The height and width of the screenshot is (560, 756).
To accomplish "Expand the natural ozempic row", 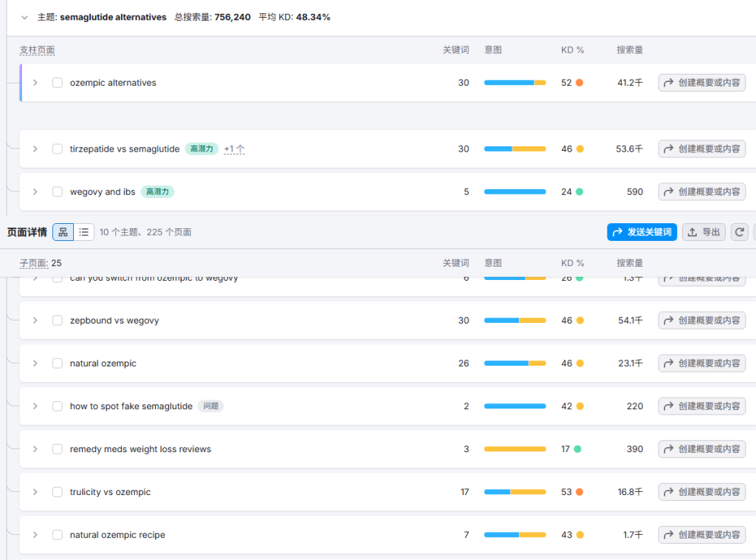I will click(x=35, y=363).
